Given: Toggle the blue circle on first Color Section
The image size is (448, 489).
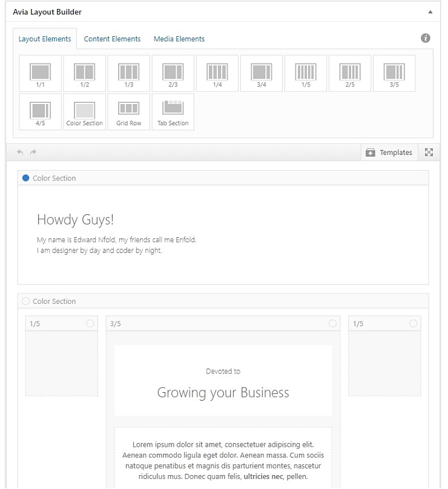Looking at the screenshot, I should (x=25, y=178).
